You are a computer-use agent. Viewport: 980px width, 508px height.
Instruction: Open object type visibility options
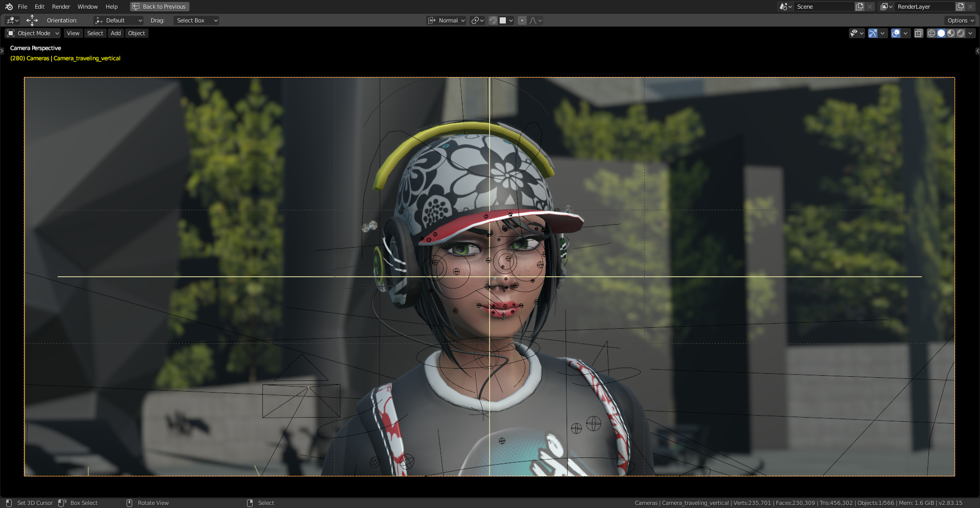(856, 33)
